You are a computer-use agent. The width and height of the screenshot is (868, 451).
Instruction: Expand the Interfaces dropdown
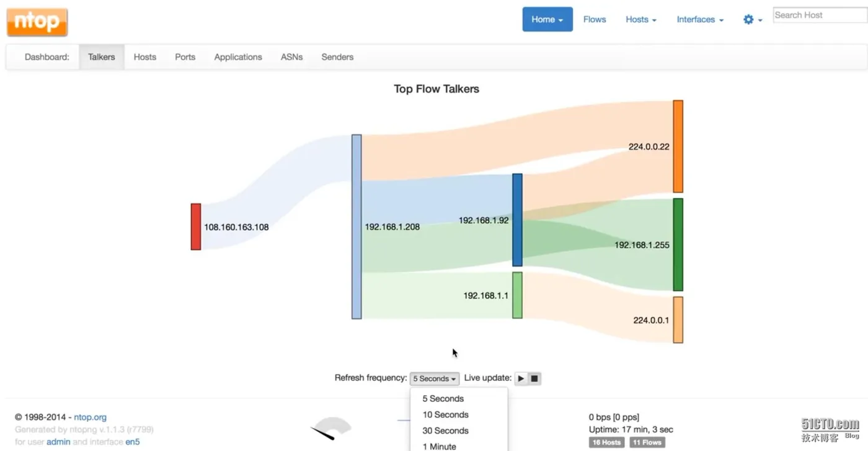tap(699, 20)
